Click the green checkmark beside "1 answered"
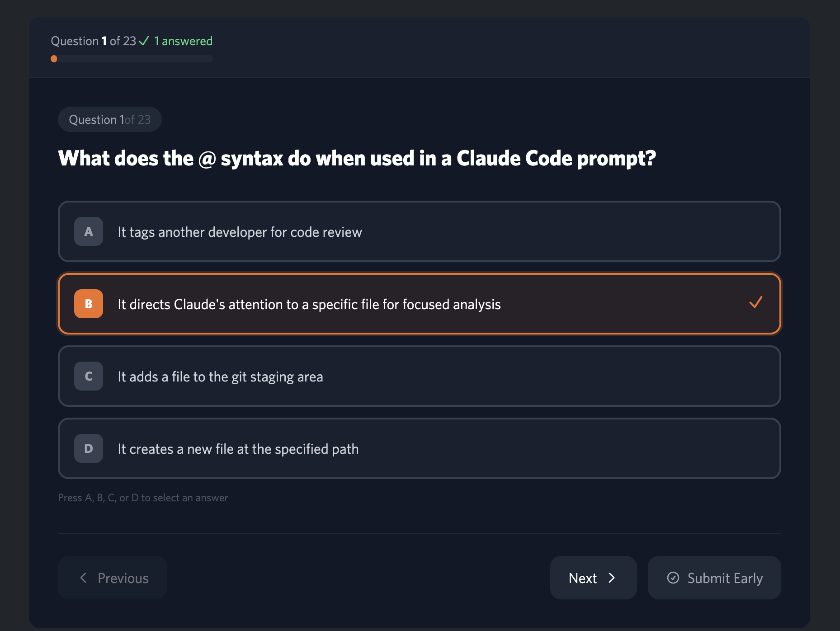Screen dimensions: 840x631 (x=144, y=41)
